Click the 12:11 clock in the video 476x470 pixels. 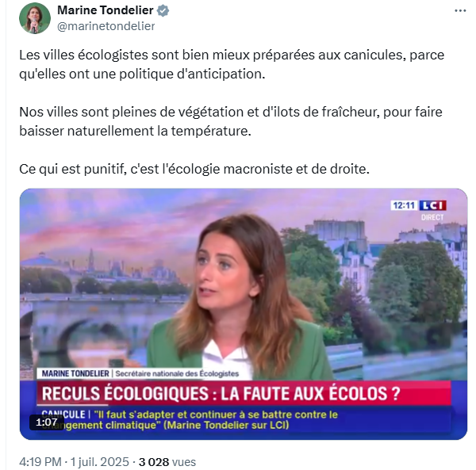404,205
